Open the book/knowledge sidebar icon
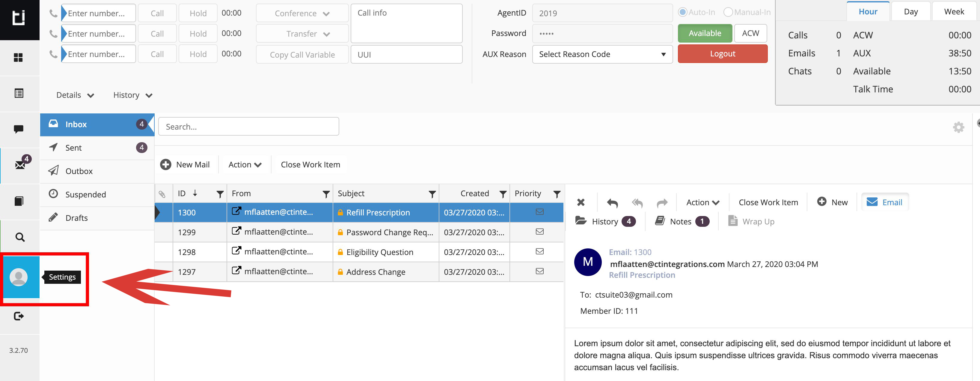 19,201
